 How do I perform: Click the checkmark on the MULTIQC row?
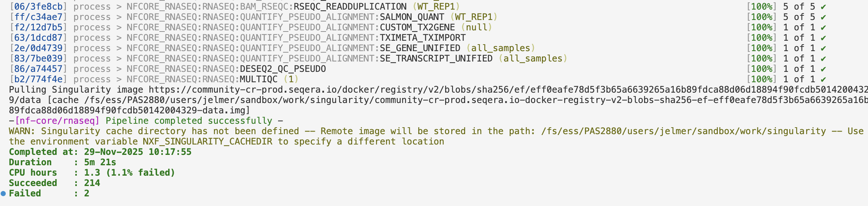[x=823, y=80]
